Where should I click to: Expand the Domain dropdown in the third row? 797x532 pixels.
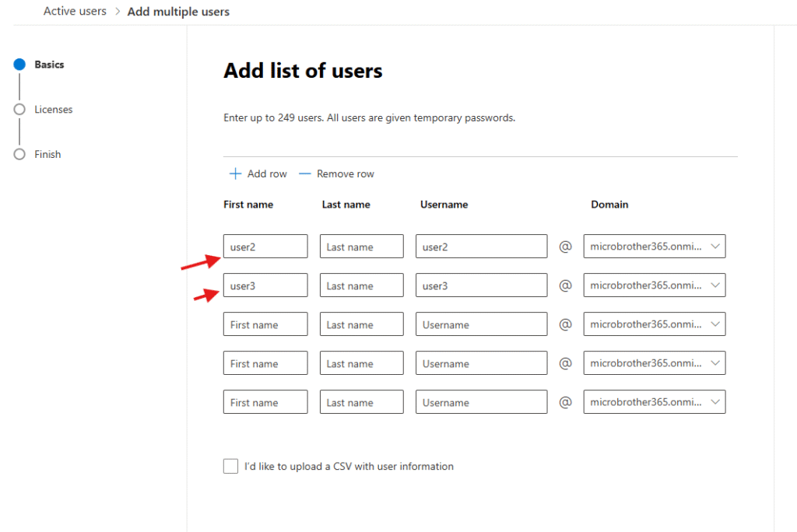pos(654,324)
